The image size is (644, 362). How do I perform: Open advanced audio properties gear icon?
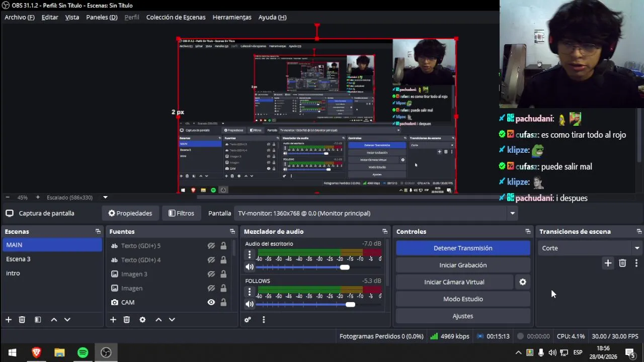[x=248, y=320]
